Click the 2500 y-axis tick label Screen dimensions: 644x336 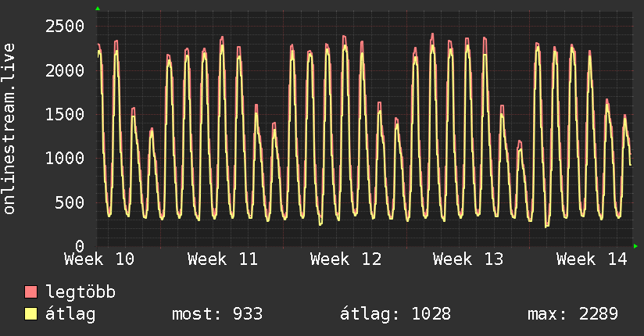[x=65, y=27]
